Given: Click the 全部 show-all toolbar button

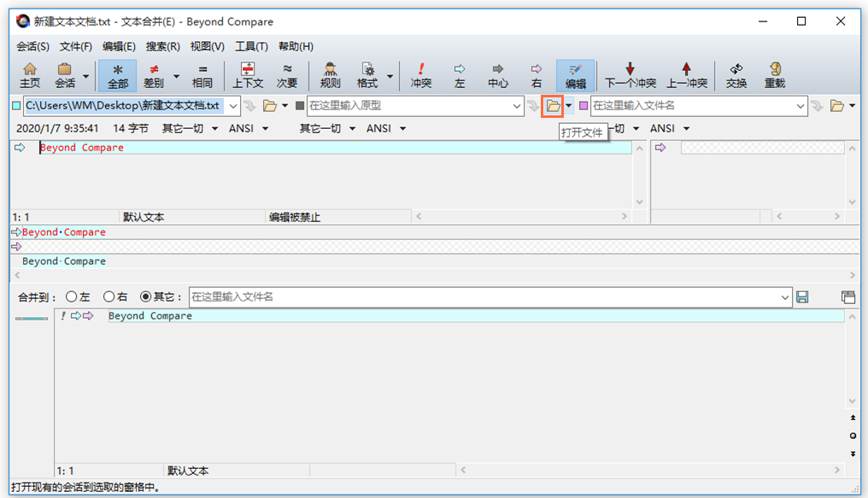Looking at the screenshot, I should pos(118,75).
